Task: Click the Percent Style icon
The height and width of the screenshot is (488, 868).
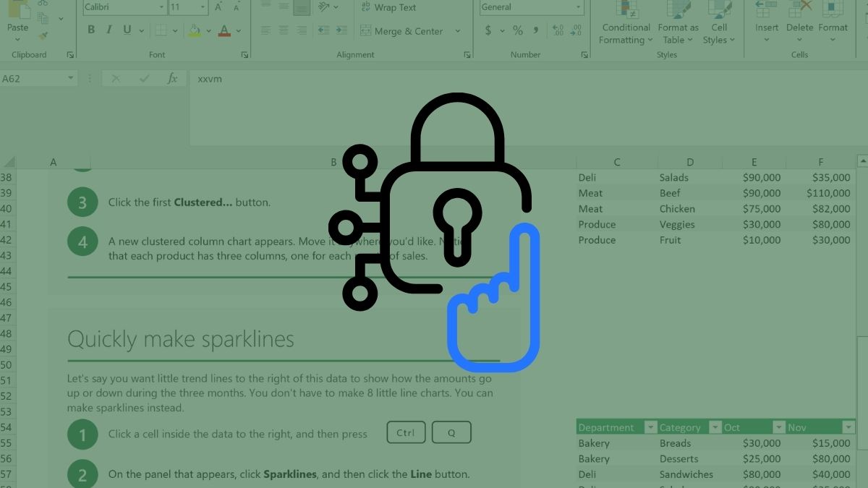Action: 518,31
